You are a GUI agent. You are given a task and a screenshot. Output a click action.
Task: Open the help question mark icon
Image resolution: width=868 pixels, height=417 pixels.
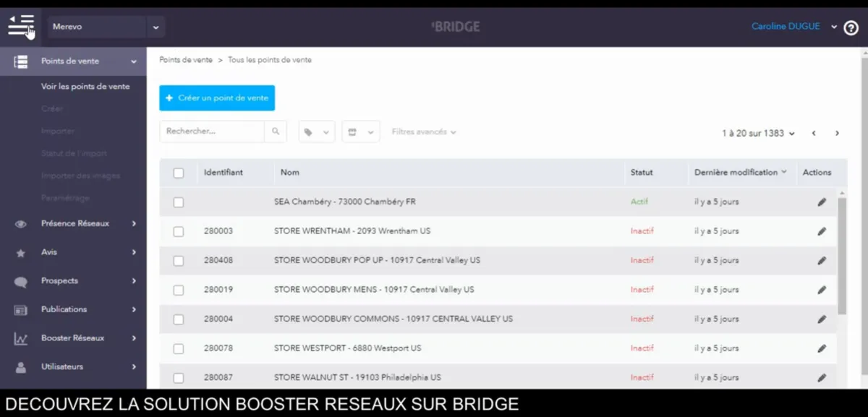pos(851,27)
